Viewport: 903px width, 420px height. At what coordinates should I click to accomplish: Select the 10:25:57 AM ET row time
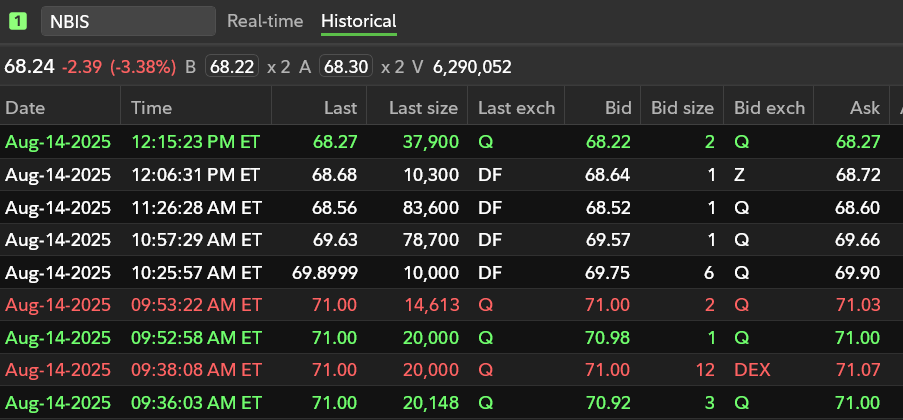click(x=196, y=272)
